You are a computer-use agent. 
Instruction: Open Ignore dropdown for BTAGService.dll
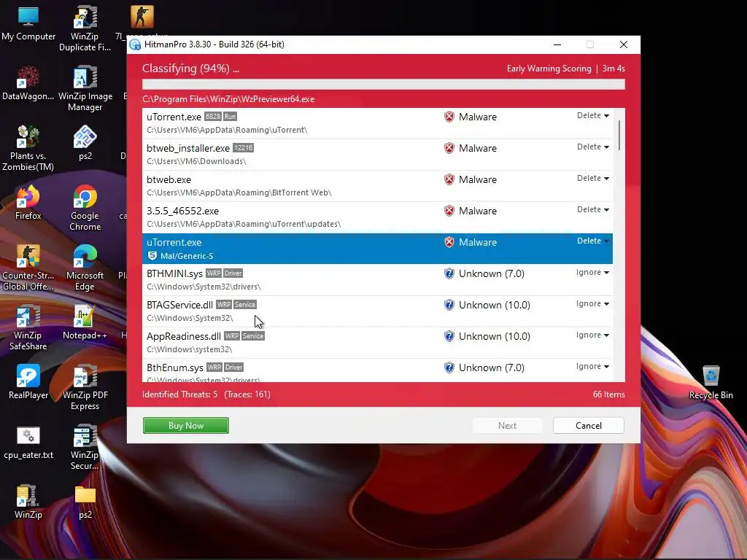point(592,304)
